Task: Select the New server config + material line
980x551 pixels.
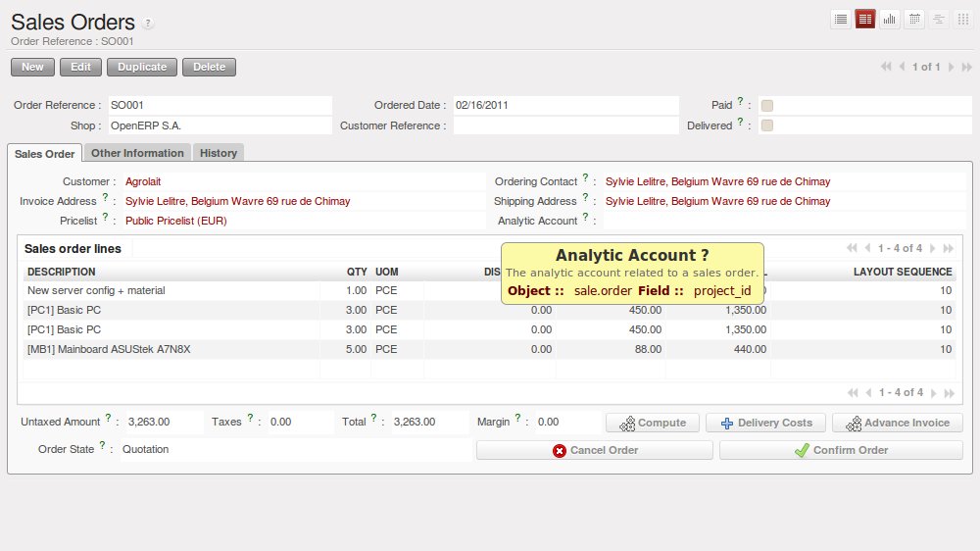Action: click(x=489, y=291)
